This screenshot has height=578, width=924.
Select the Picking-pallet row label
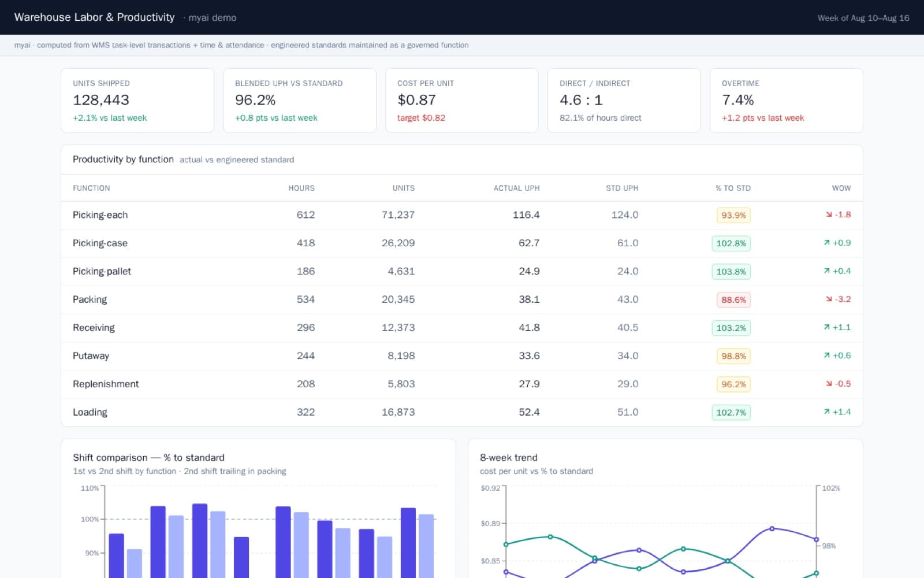point(102,271)
